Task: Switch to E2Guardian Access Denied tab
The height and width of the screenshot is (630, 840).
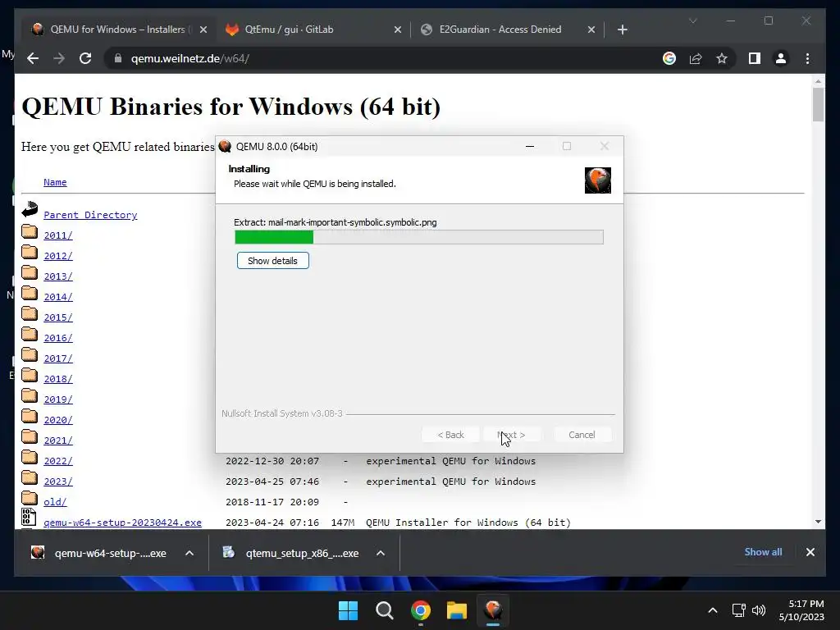Action: click(x=507, y=30)
